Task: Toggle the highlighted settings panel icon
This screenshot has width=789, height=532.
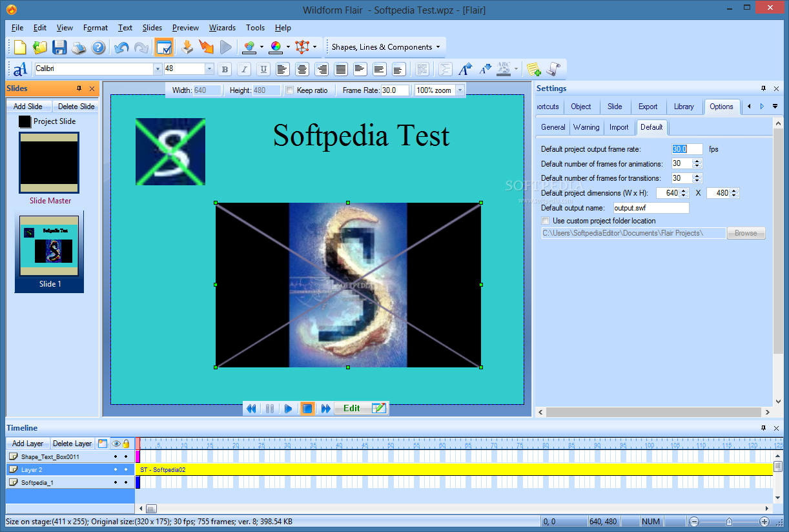Action: (164, 47)
